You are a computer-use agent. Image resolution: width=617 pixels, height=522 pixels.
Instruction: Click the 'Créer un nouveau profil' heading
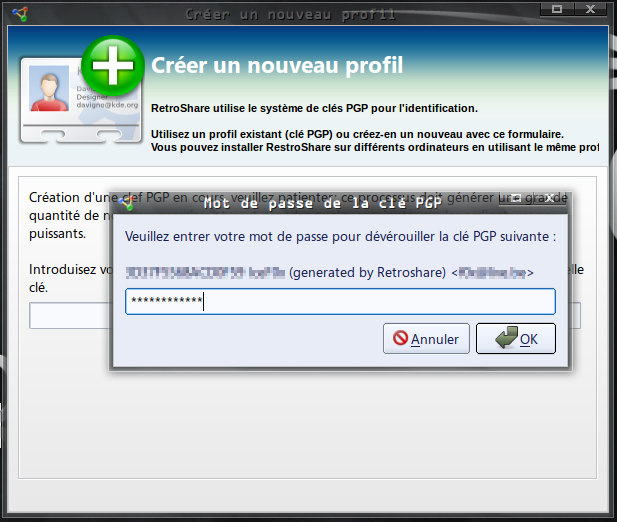click(x=277, y=65)
